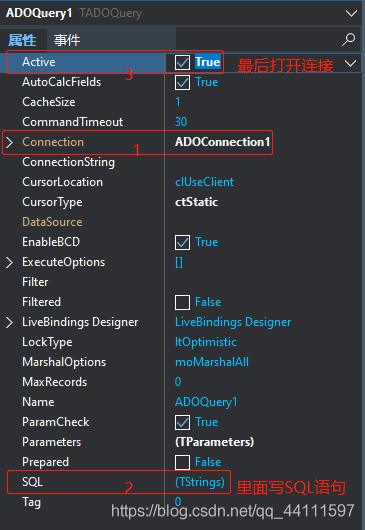Viewport: 365px width, 530px height.
Task: Expand the LiveBindings Designer property
Action: (x=9, y=322)
